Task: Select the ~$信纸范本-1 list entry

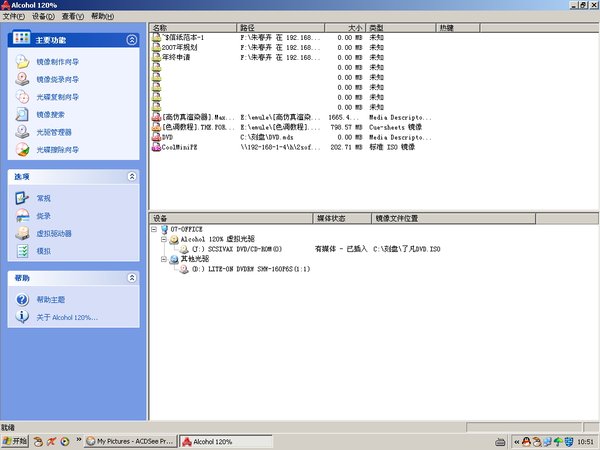Action: coord(183,38)
